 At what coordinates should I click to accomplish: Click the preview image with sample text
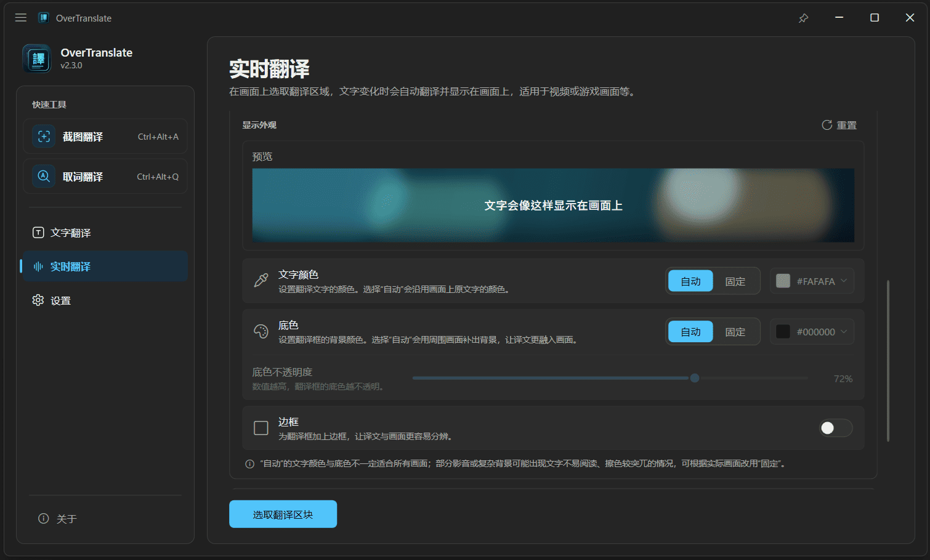coord(553,205)
